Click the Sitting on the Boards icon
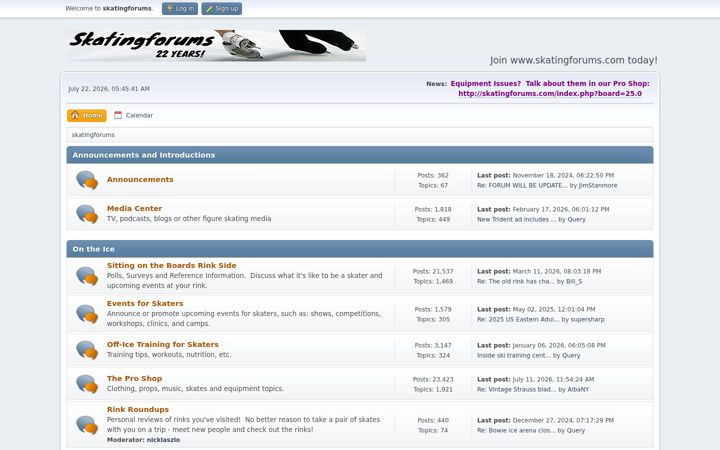720x450 pixels. click(x=87, y=276)
